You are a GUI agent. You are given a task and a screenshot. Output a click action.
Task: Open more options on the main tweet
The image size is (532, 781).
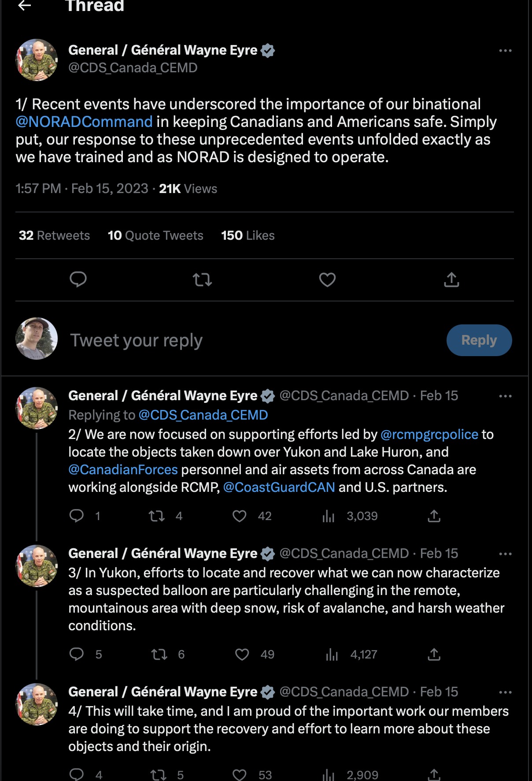tap(505, 51)
